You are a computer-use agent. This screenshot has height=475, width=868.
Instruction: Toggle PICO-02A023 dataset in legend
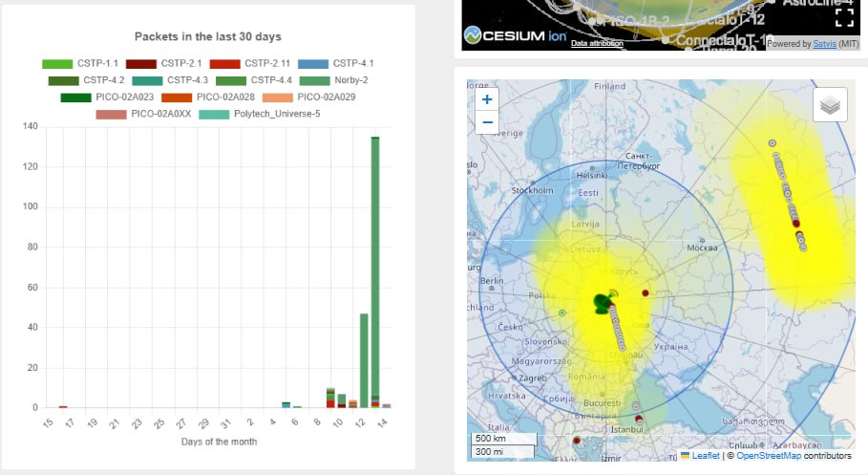click(107, 97)
